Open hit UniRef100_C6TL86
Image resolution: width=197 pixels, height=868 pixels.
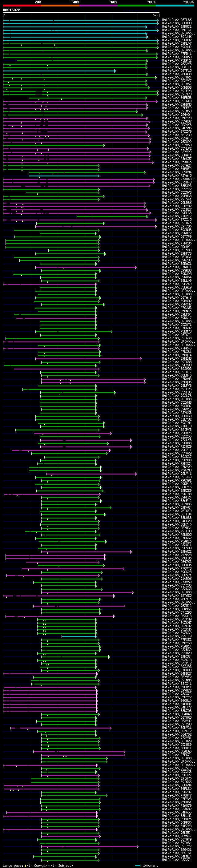pos(177,20)
